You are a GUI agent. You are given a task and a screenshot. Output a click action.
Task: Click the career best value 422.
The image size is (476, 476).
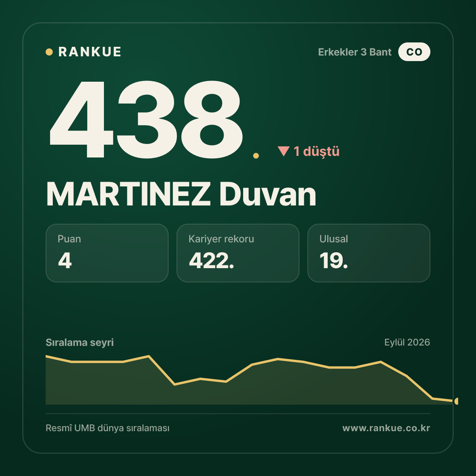pyautogui.click(x=211, y=261)
